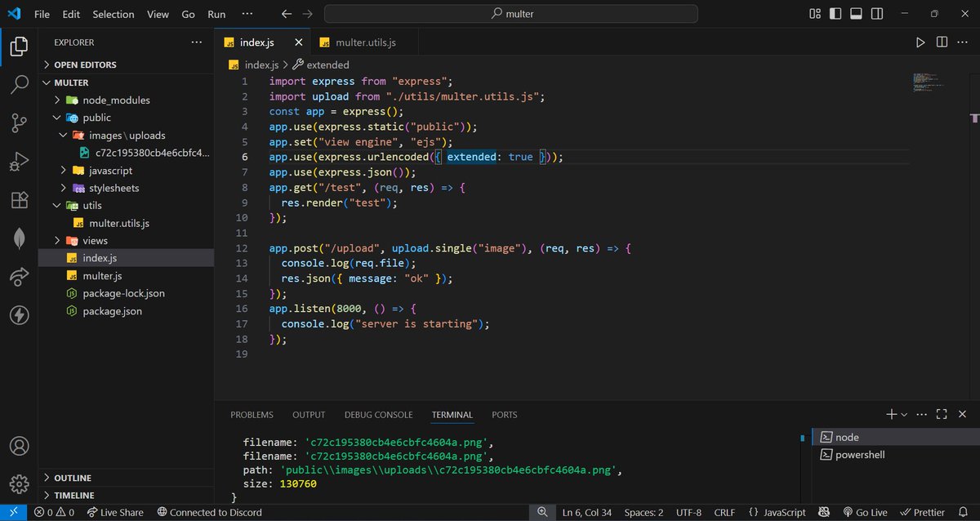Go back with the left arrow
The width and height of the screenshot is (980, 521).
pos(286,14)
